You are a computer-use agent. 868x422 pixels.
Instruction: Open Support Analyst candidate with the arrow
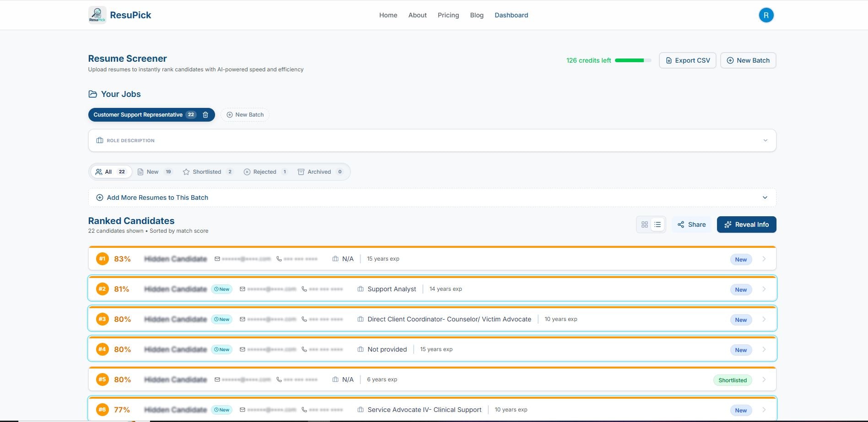[x=764, y=289]
